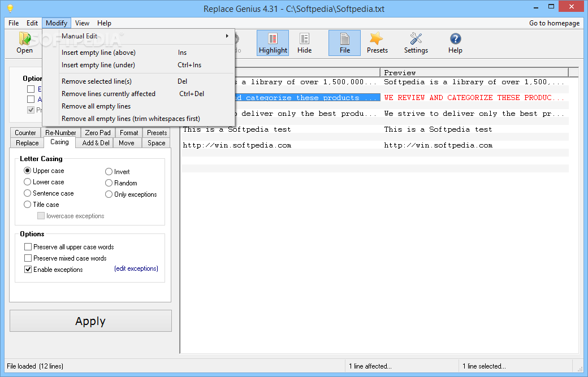This screenshot has width=588, height=377.
Task: Click the Help question mark icon
Action: [x=455, y=43]
